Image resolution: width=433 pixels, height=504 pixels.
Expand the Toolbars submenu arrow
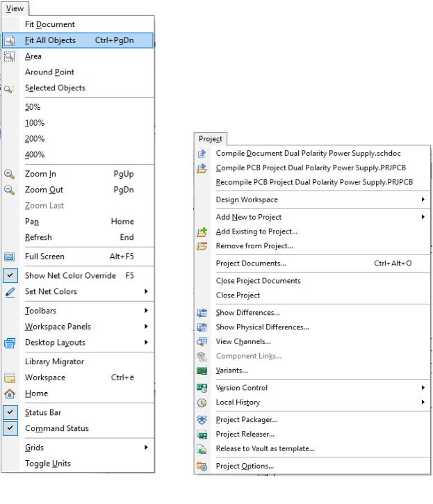pyautogui.click(x=146, y=311)
